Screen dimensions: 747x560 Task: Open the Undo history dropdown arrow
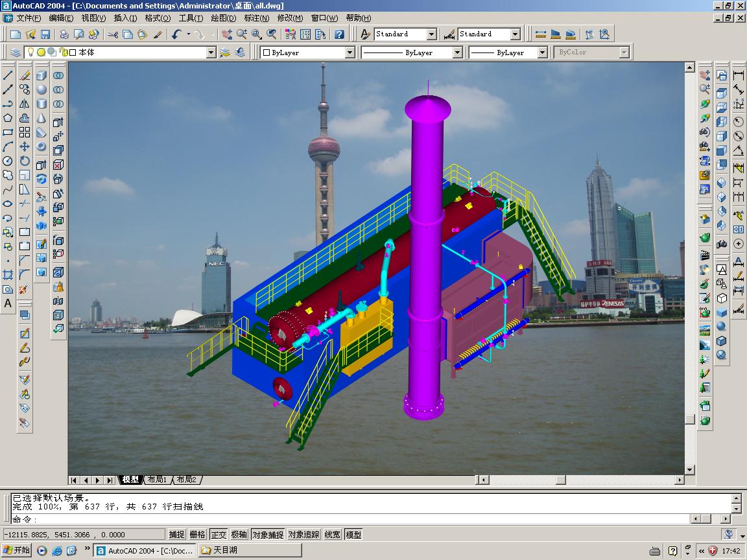pyautogui.click(x=188, y=34)
